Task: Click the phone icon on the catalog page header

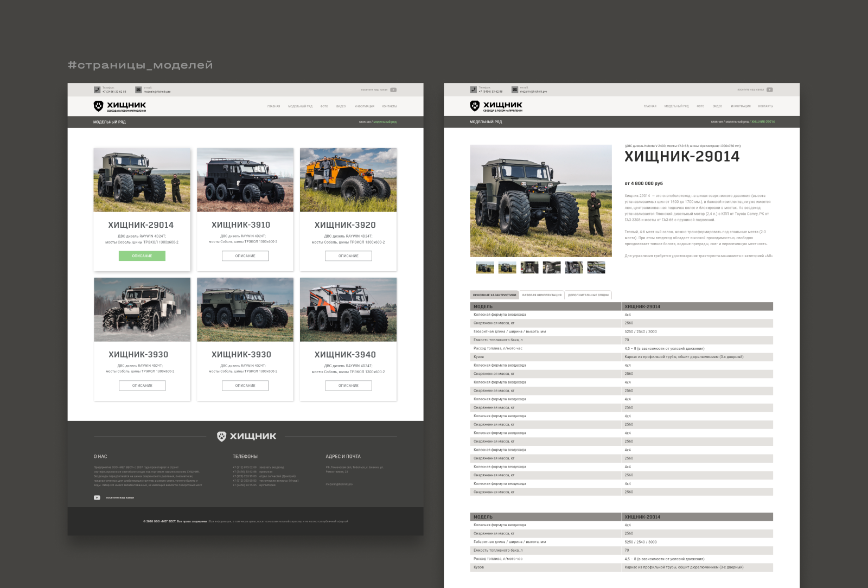Action: (97, 90)
